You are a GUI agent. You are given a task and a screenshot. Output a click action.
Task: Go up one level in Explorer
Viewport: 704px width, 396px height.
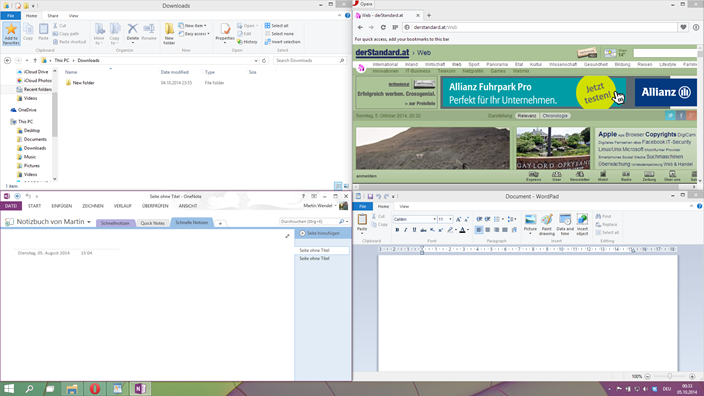coord(35,61)
